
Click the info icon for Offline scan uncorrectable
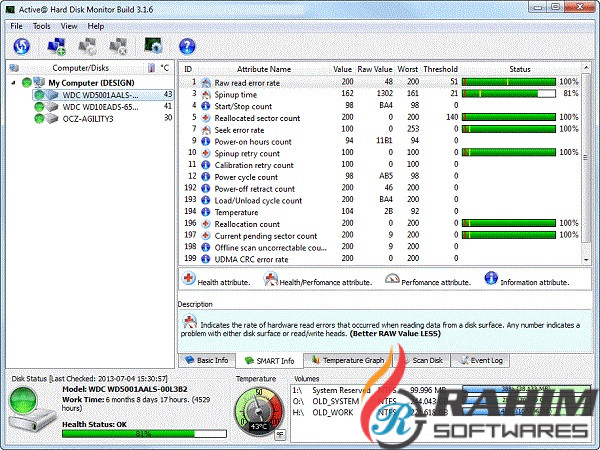coord(206,248)
